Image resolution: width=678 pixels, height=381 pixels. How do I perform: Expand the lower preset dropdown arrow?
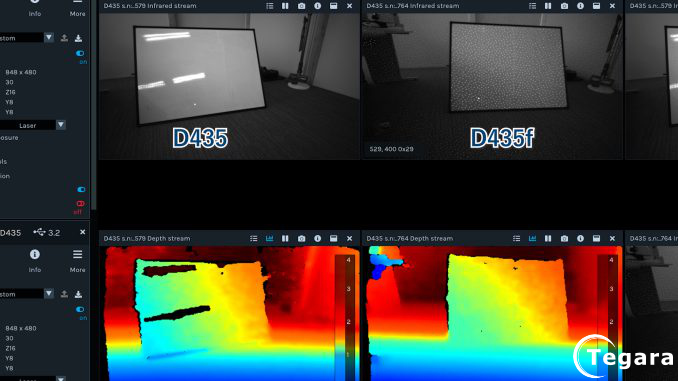pos(48,294)
